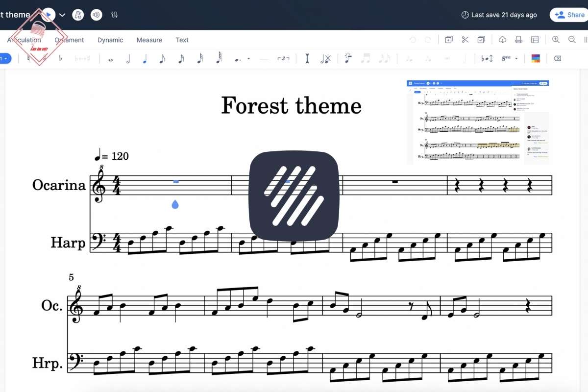Open the Measure tab
Screen dimensions: 588x392
tap(149, 40)
